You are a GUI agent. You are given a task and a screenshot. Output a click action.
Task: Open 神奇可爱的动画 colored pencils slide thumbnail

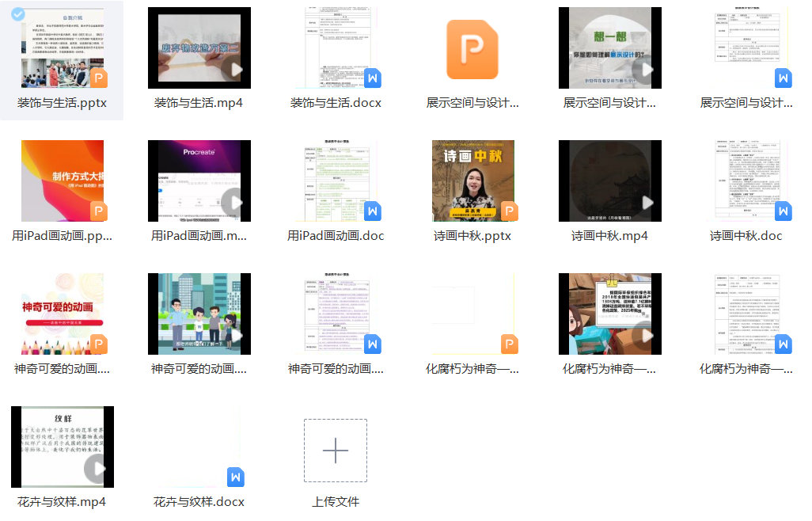62,314
